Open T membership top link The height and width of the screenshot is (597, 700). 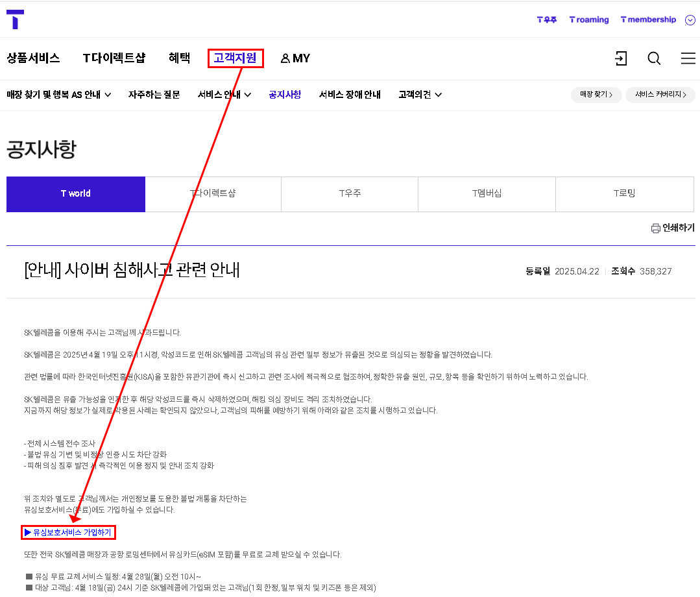coord(648,19)
